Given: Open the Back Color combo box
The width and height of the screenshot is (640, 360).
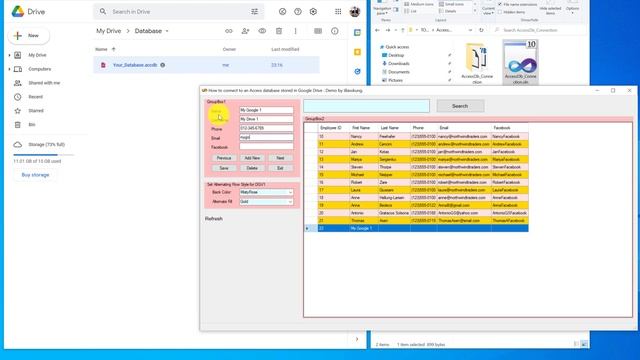Looking at the screenshot, I should click(x=266, y=192).
